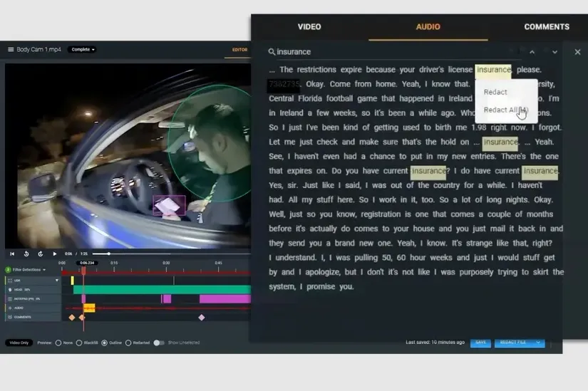Click the Video Only button
The height and width of the screenshot is (391, 588).
click(x=19, y=343)
